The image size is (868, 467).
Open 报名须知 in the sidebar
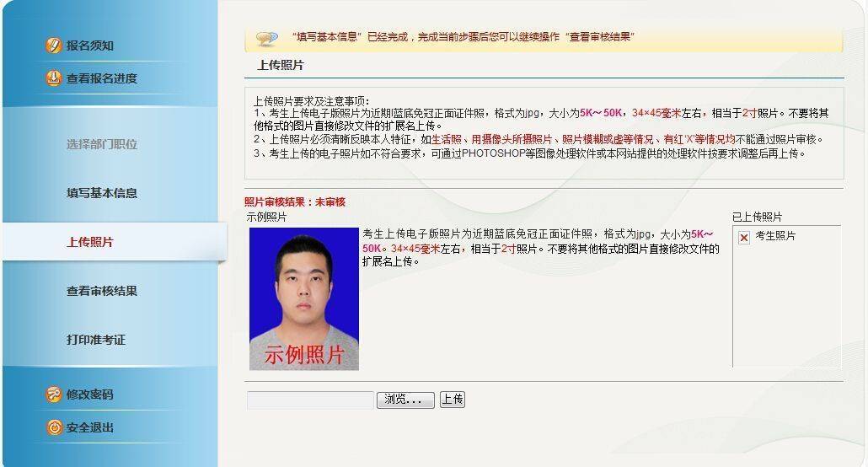point(89,46)
